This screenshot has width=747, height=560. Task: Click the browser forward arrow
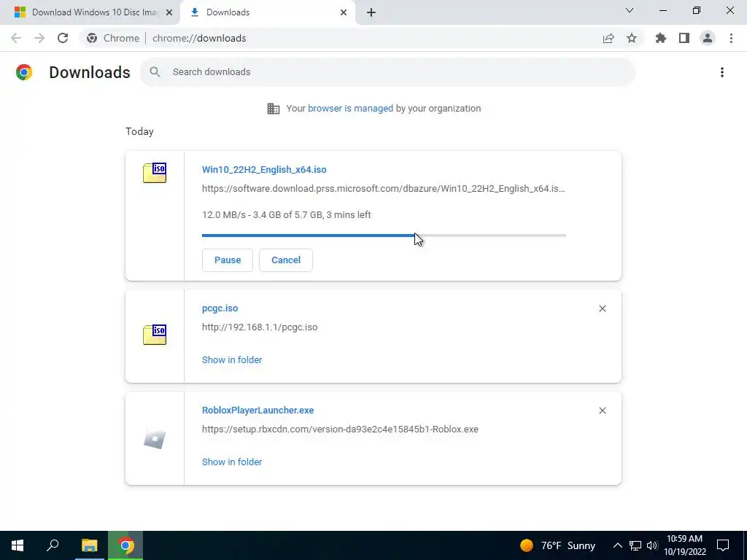(39, 38)
